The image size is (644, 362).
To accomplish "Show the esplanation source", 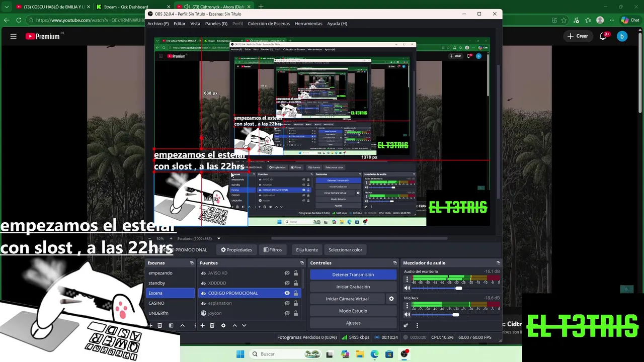I will point(287,303).
